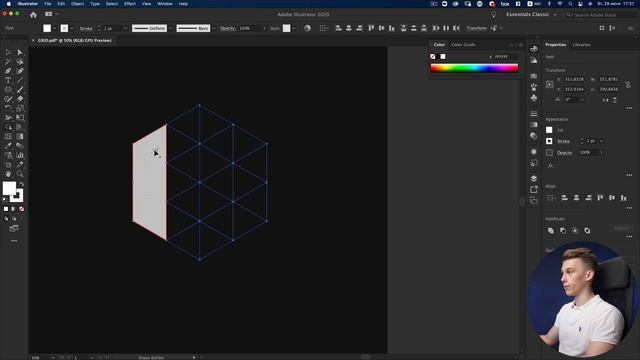640x360 pixels.
Task: Open the stroke weight dropdown in control bar
Action: click(x=125, y=28)
